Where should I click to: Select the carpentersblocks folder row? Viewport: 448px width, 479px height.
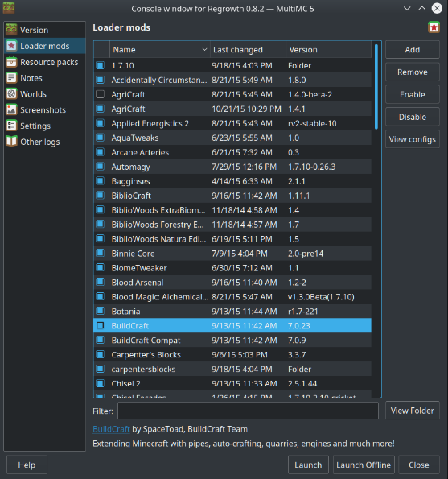[232, 369]
